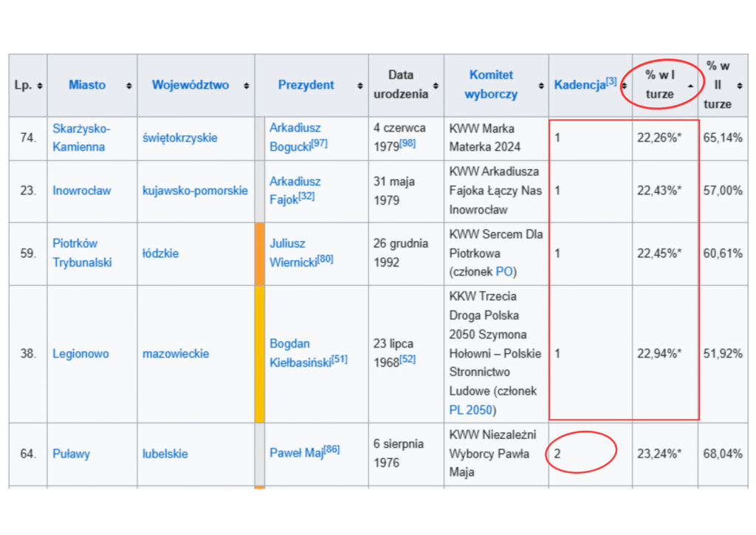The image size is (756, 535).
Task: Open footnote [3] next to Kadencja
Action: pos(611,81)
